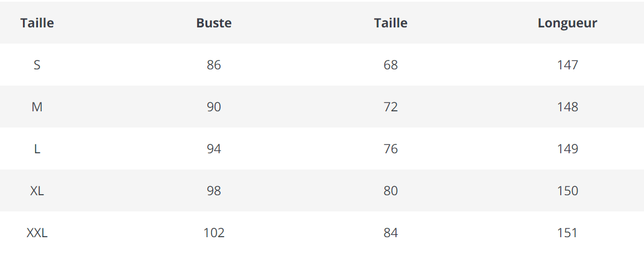
Task: Select the XL size cell
Action: [37, 191]
